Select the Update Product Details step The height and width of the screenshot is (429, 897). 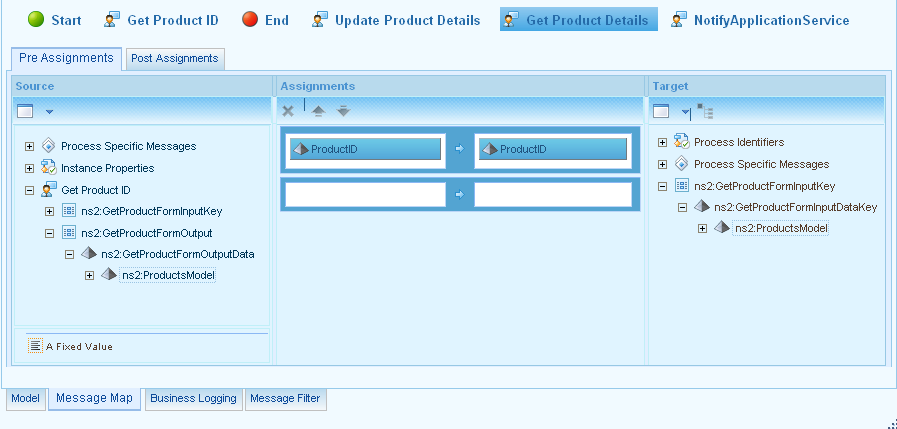coord(396,20)
